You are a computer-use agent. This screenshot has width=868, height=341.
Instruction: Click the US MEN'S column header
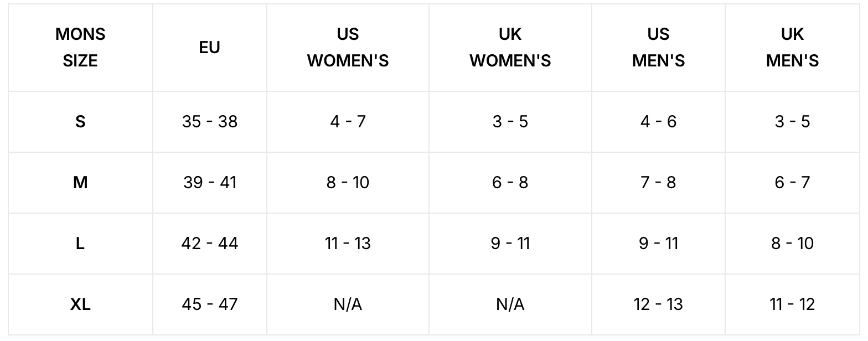tap(658, 48)
